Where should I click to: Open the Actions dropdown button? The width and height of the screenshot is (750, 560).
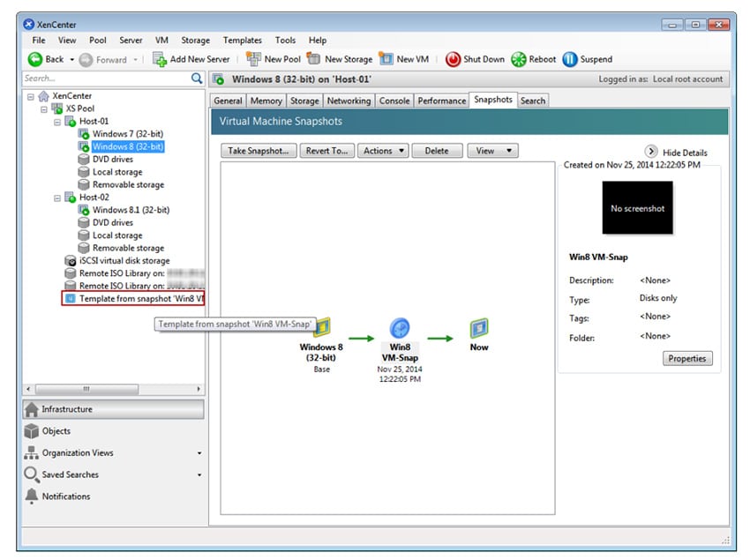[x=383, y=151]
